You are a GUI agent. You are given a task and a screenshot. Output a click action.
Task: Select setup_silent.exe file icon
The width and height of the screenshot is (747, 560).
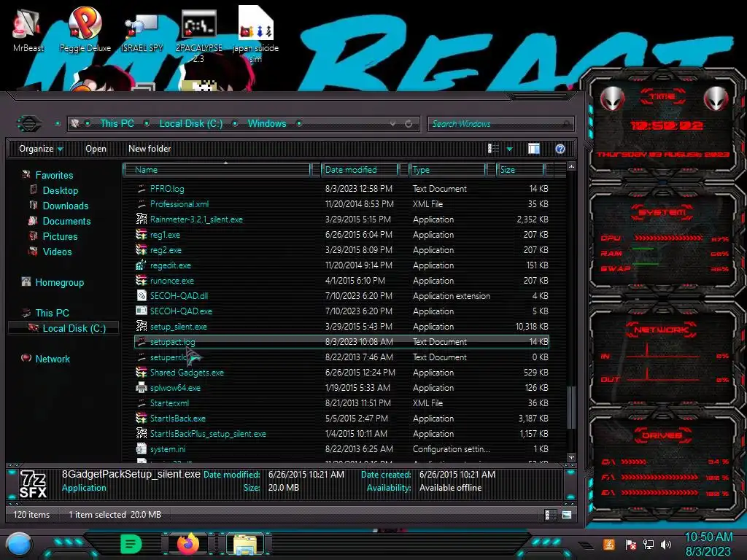coord(141,326)
